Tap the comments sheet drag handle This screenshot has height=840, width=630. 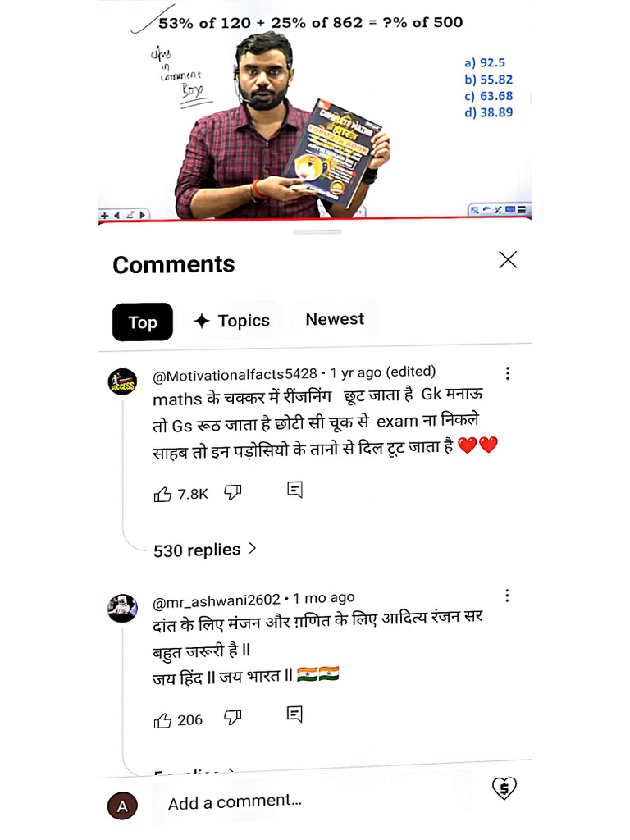click(x=317, y=232)
